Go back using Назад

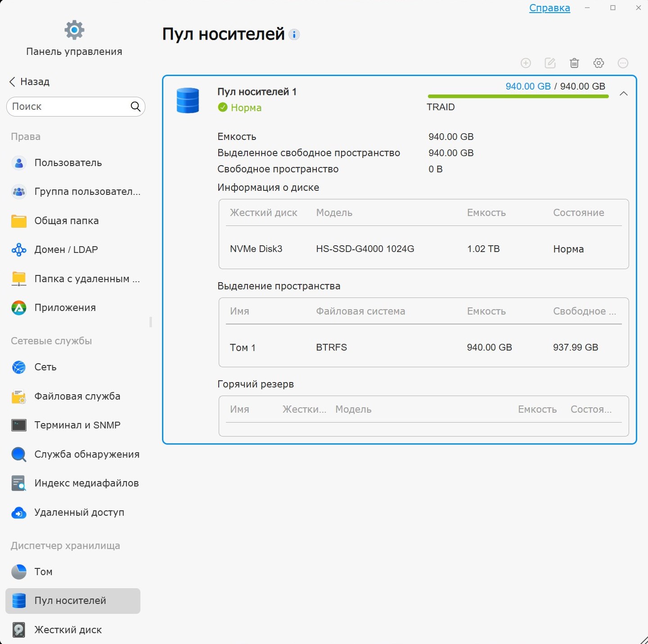(x=30, y=81)
